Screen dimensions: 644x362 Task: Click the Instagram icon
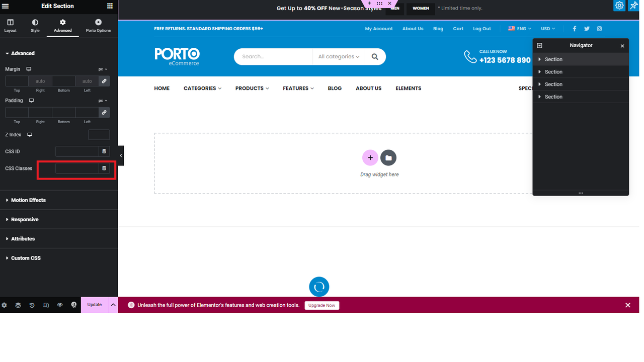click(599, 29)
